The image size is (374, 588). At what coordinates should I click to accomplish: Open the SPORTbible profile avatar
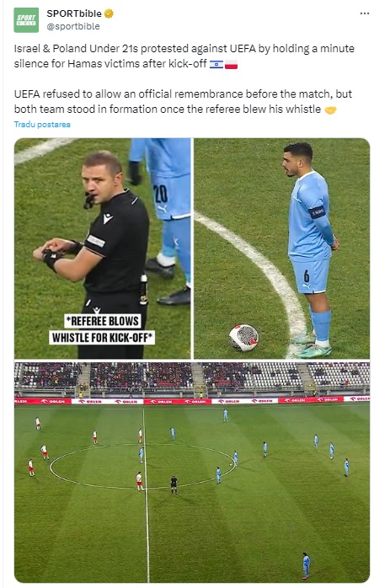[x=26, y=20]
